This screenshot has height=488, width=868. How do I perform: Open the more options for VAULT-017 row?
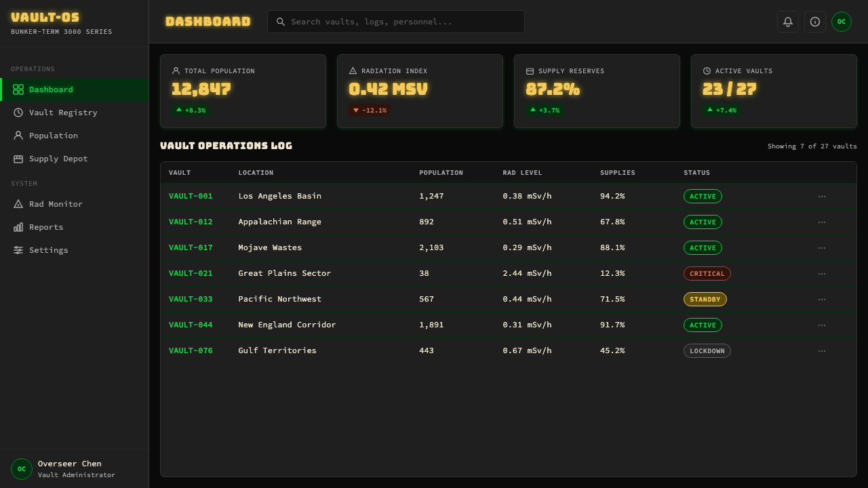(x=822, y=248)
